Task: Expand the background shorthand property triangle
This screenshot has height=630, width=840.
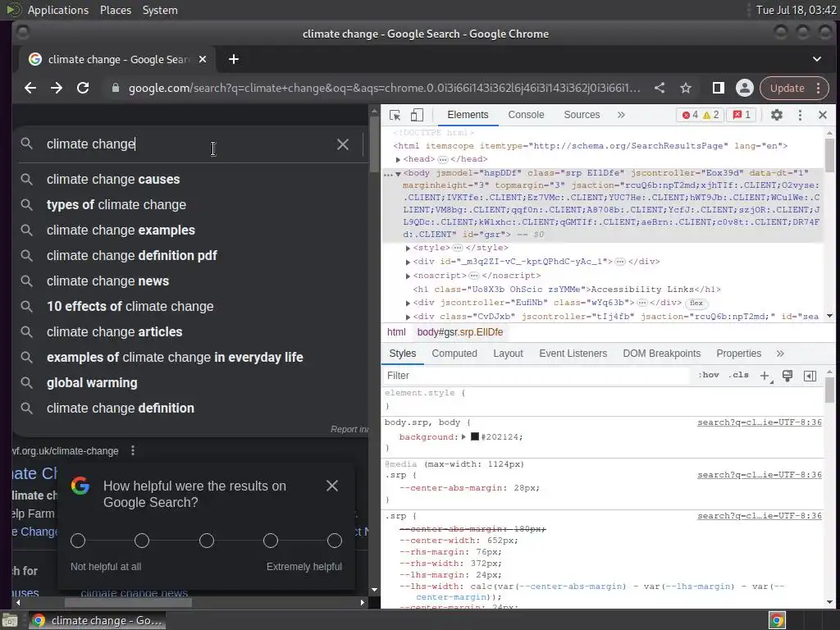Action: tap(464, 437)
